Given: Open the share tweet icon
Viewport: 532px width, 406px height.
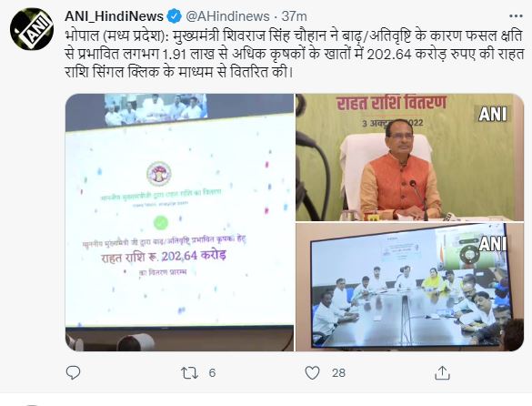Looking at the screenshot, I should (443, 372).
